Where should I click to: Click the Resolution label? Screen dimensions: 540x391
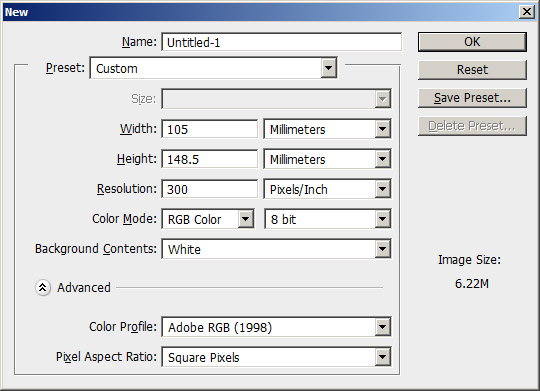(x=127, y=189)
